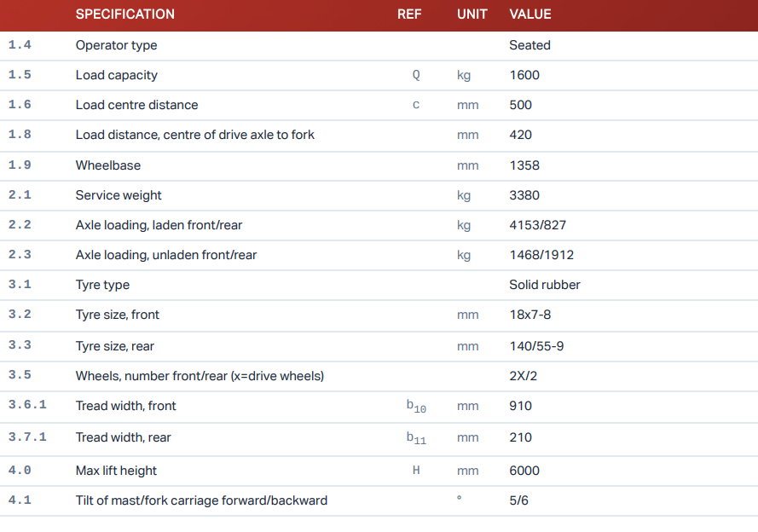Click the rear tyre size 140/55-9
The height and width of the screenshot is (532, 758).
535,346
